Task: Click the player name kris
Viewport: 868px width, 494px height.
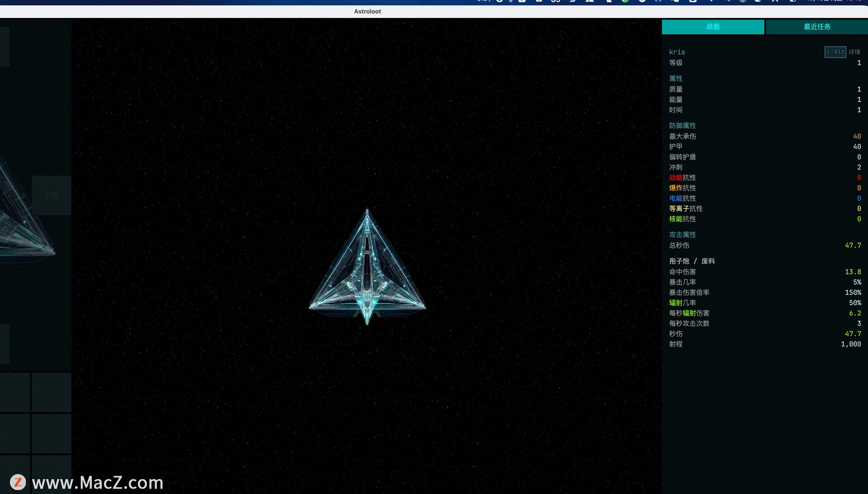Action: pyautogui.click(x=677, y=52)
